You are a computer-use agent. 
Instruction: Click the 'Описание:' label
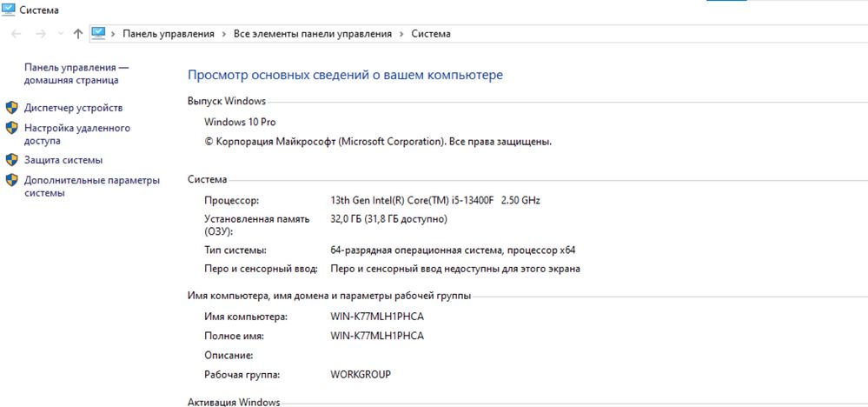[x=229, y=355]
